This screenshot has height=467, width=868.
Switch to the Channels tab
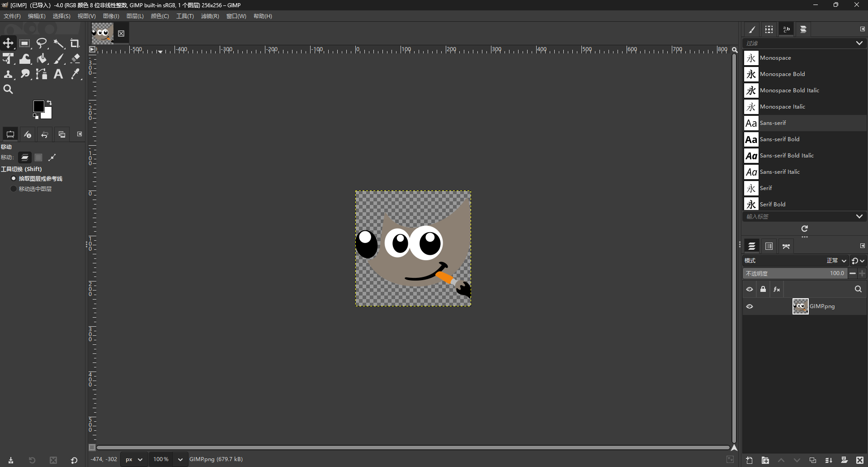tap(769, 246)
